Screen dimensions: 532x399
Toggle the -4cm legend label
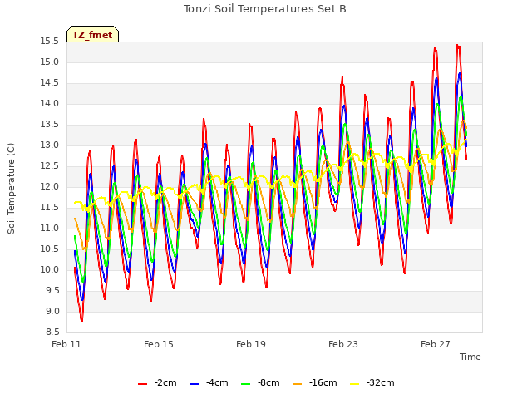pos(217,382)
